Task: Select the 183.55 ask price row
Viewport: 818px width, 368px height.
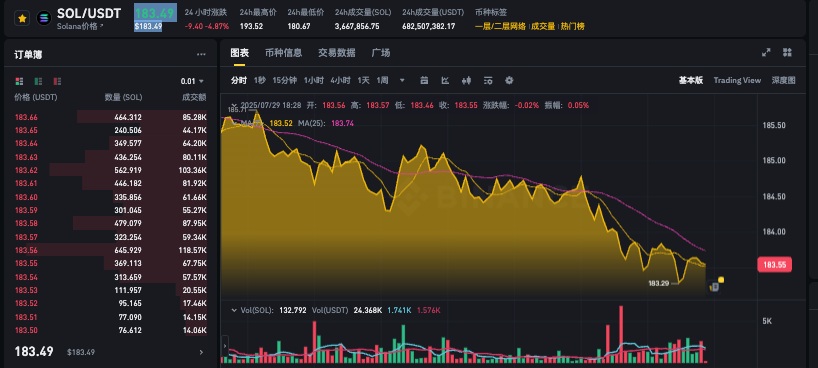Action: (111, 263)
